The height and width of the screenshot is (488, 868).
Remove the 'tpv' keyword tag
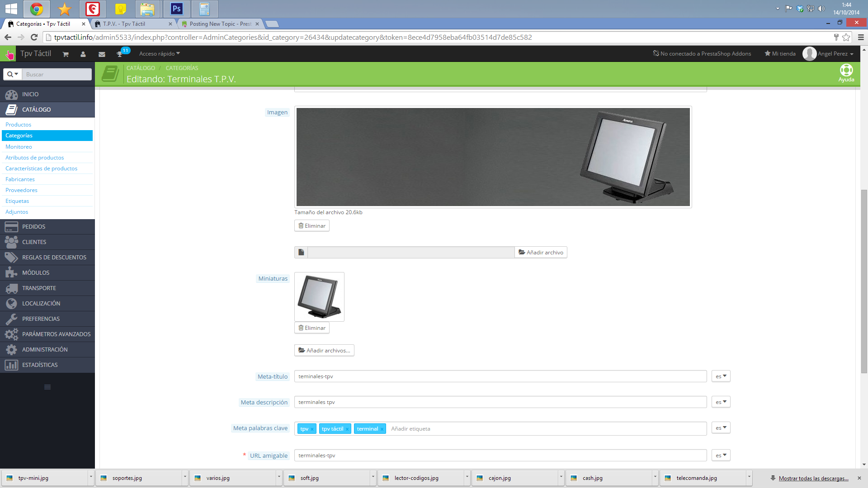pos(312,429)
